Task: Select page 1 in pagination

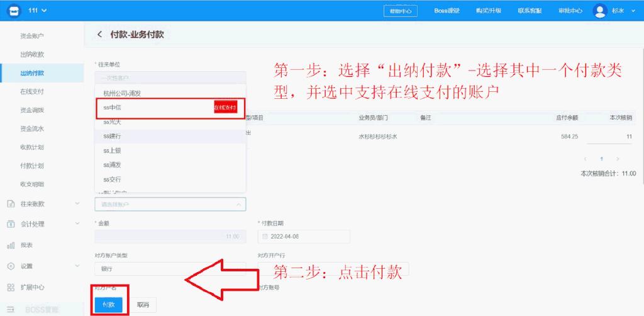Action: pos(601,159)
